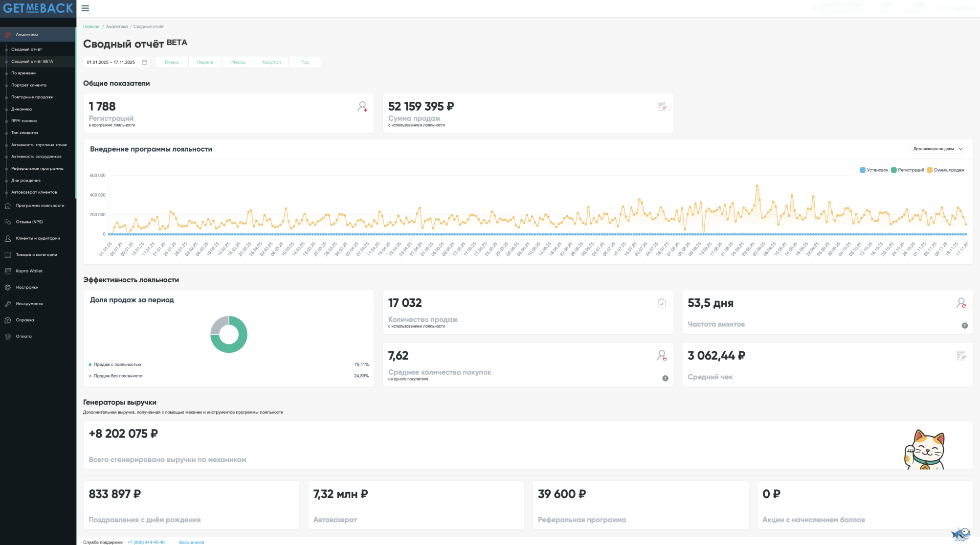Select the Квартал period tab
This screenshot has width=980, height=545.
271,62
